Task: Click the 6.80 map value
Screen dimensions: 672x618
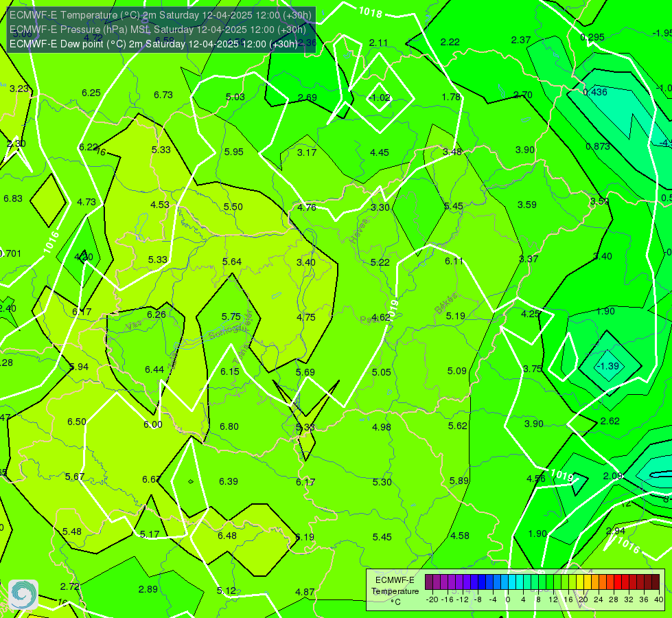Action: [x=229, y=426]
